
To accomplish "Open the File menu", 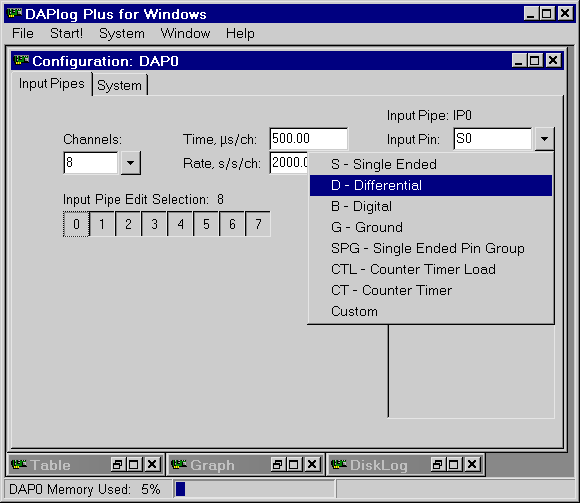I will [23, 34].
